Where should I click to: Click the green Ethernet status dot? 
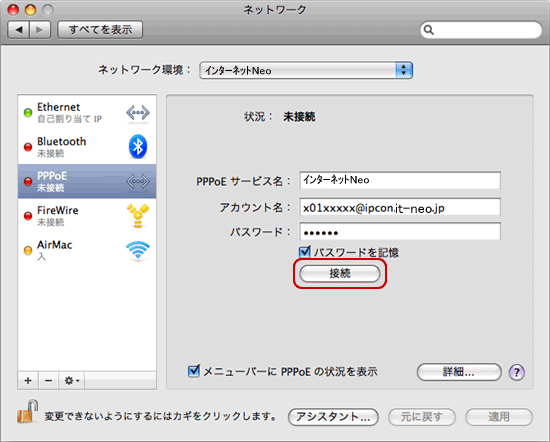point(28,113)
